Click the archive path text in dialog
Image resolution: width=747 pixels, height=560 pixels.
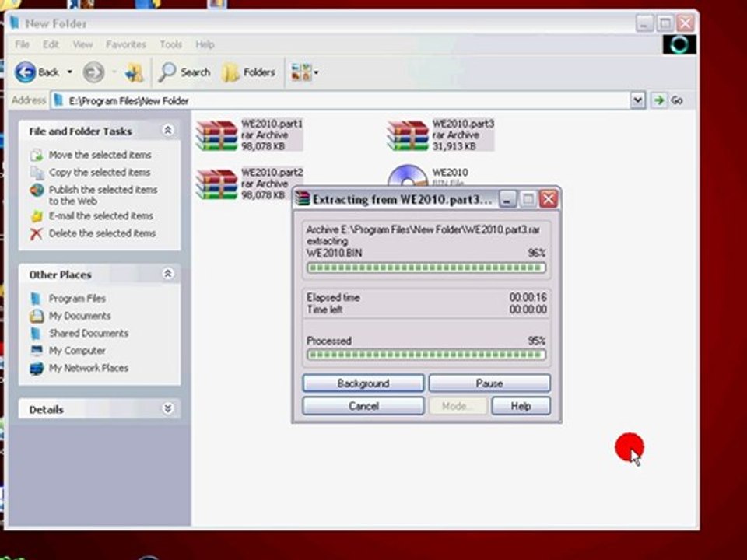(x=423, y=229)
